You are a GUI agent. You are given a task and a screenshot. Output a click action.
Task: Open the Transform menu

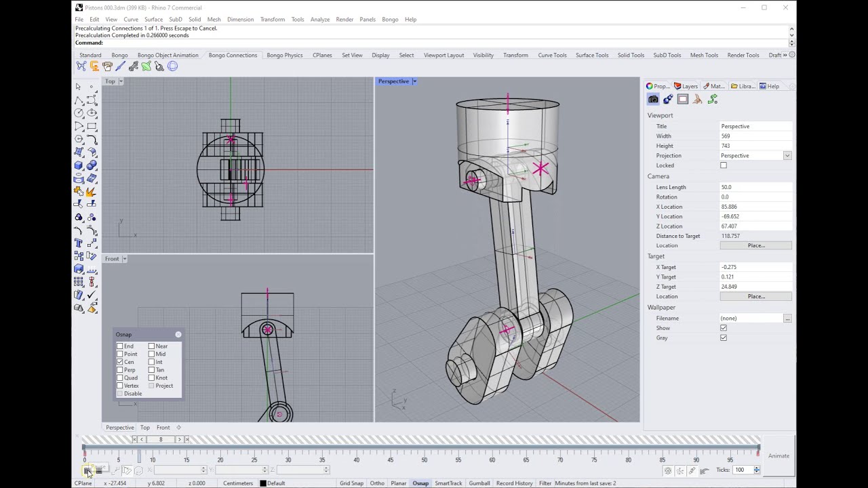coord(273,20)
